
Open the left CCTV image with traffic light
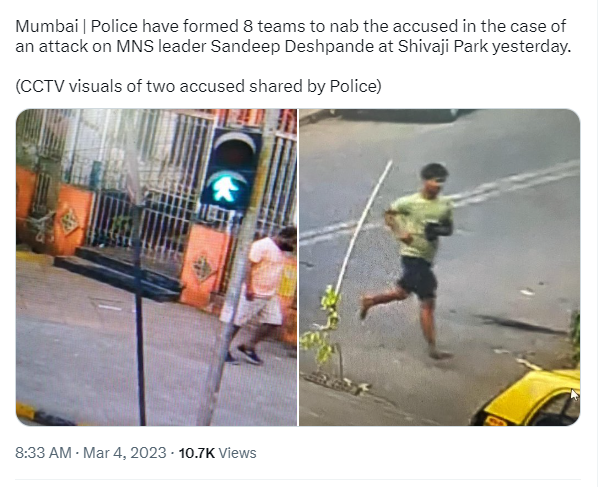pos(157,267)
